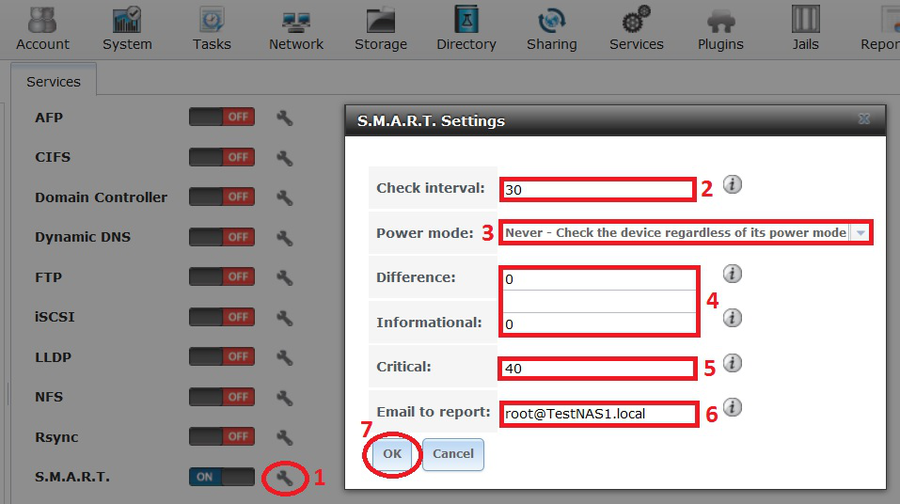This screenshot has width=900, height=504.
Task: Click the Check interval input field
Action: [x=597, y=190]
